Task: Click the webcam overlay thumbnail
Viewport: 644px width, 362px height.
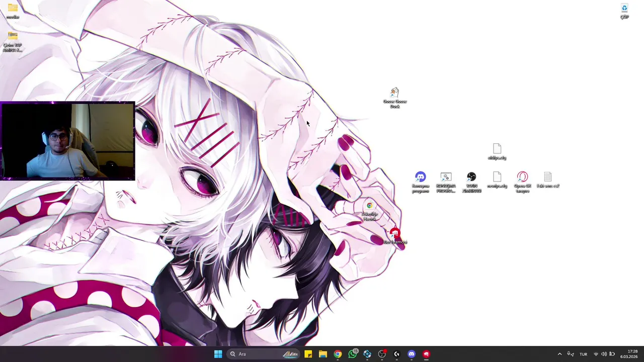Action: (x=67, y=141)
